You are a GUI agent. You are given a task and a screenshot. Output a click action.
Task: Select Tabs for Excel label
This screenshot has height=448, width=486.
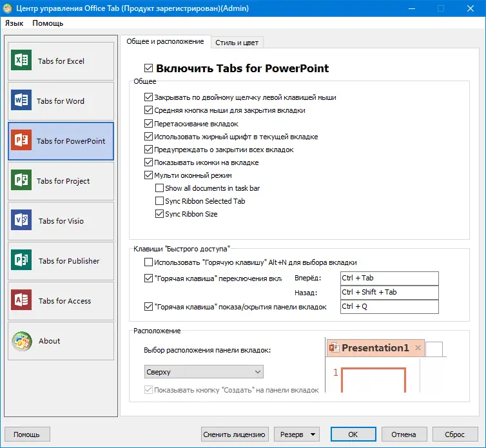[x=61, y=61]
